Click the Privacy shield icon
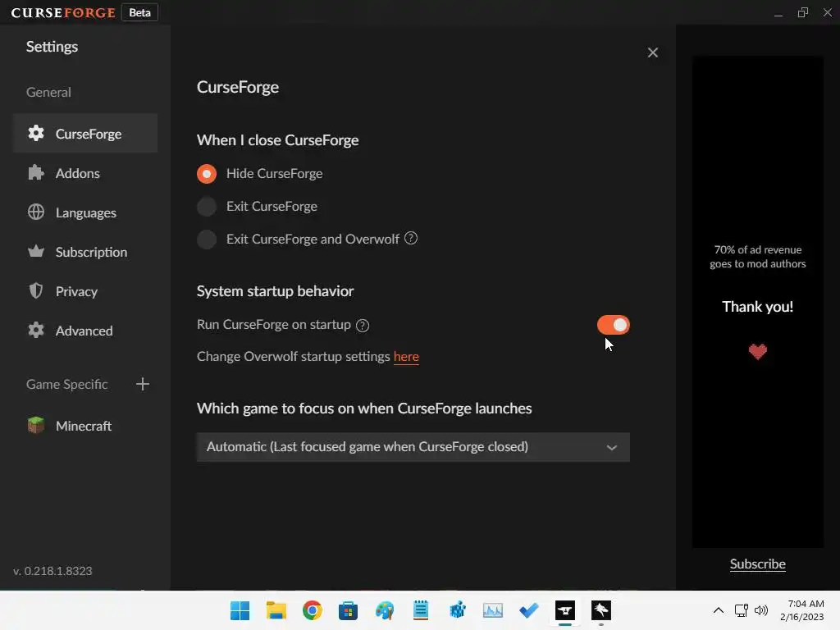This screenshot has width=840, height=630. pos(36,291)
